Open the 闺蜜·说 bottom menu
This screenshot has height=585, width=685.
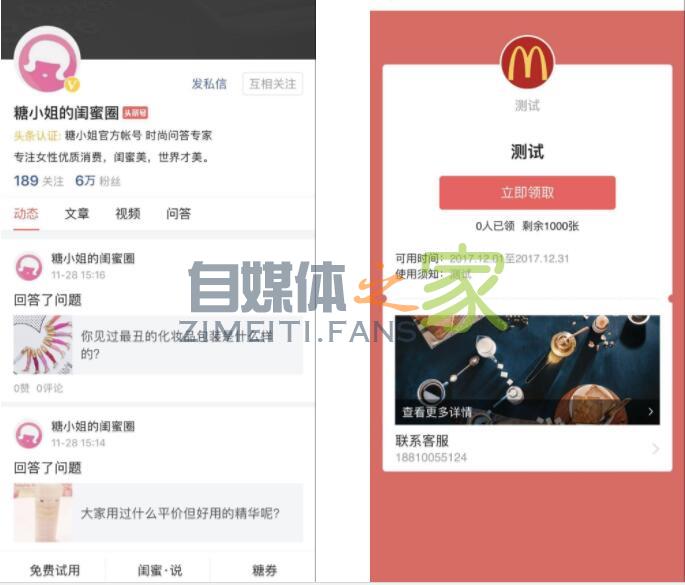pyautogui.click(x=159, y=570)
